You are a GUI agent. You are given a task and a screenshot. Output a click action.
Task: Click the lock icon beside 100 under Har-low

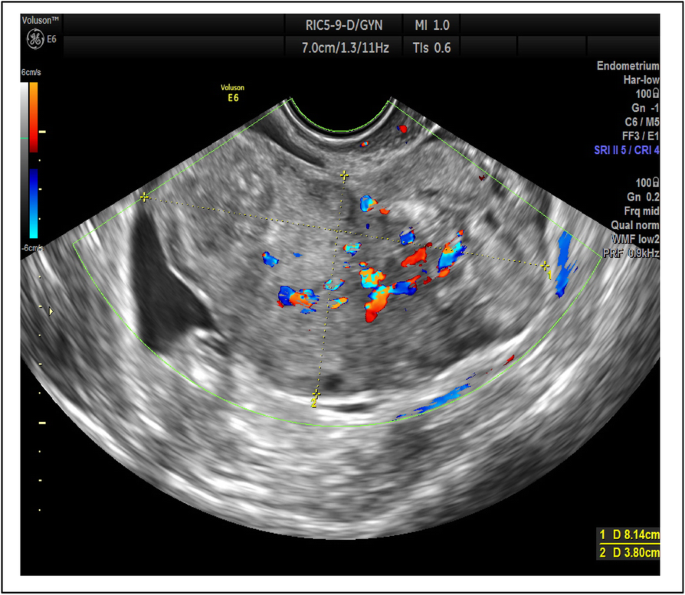(656, 93)
